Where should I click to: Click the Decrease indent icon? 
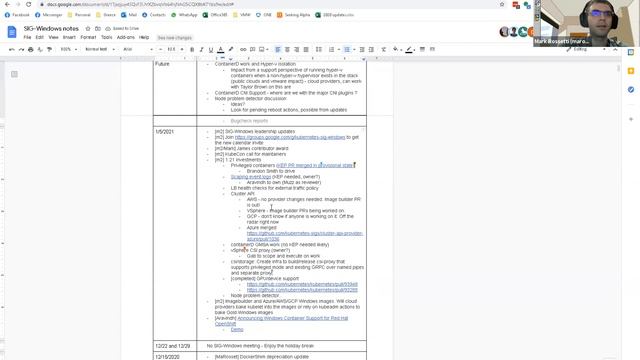[362, 49]
